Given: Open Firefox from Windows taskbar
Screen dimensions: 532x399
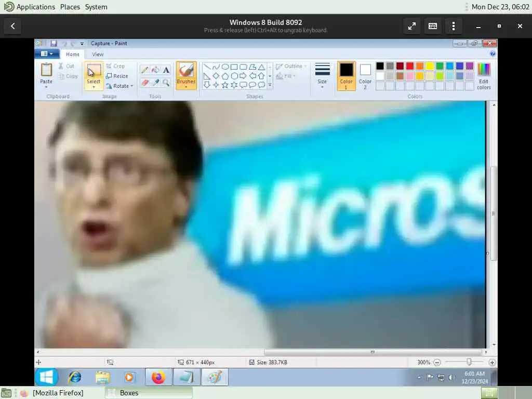Looking at the screenshot, I should point(158,377).
